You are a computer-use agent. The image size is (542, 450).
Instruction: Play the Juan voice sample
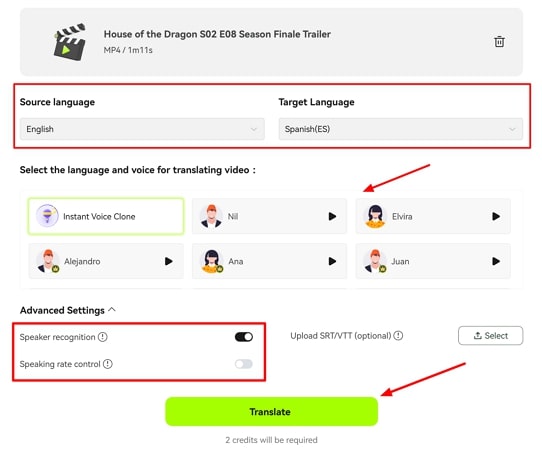[496, 261]
